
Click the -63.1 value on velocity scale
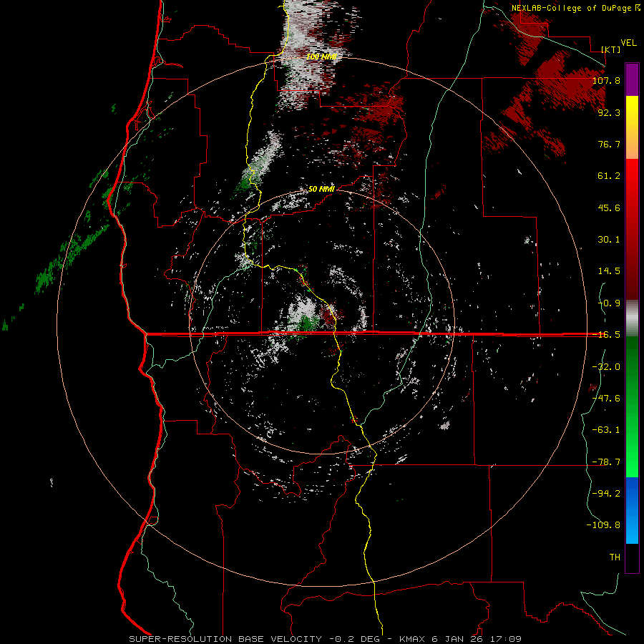[606, 430]
